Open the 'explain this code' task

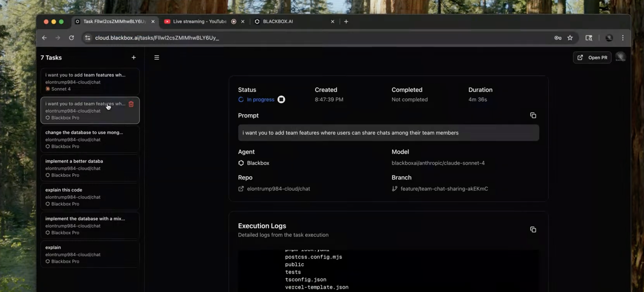[x=90, y=197]
